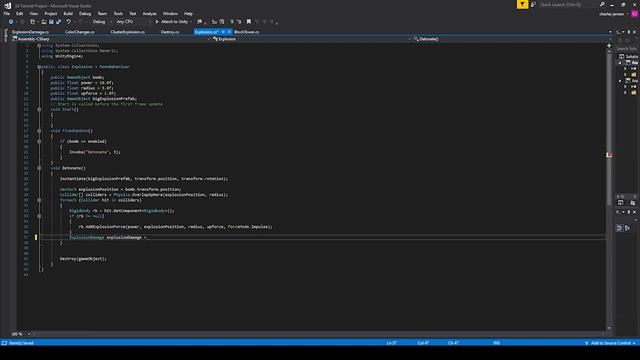Viewport: 640px width, 360px height.
Task: Open the Any CPU platform dropdown
Action: tap(133, 22)
